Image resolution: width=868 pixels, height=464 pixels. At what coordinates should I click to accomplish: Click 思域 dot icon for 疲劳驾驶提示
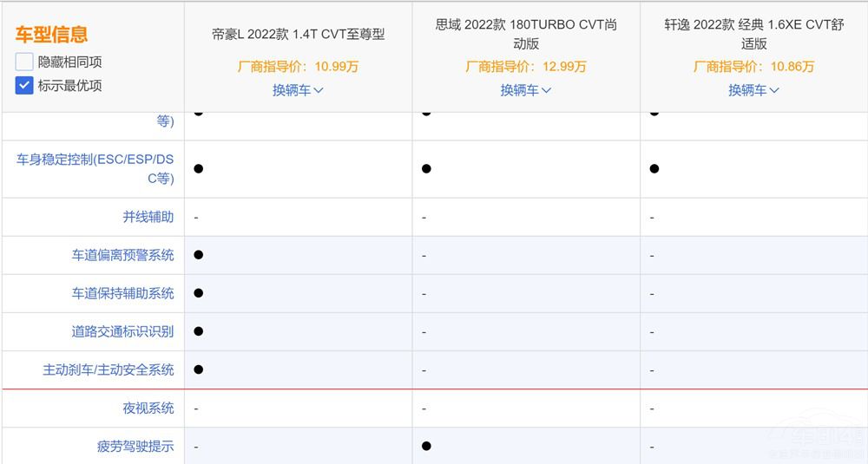click(x=426, y=447)
